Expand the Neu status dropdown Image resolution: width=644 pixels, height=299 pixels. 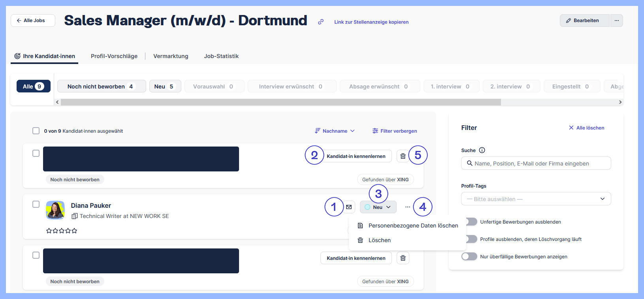378,207
